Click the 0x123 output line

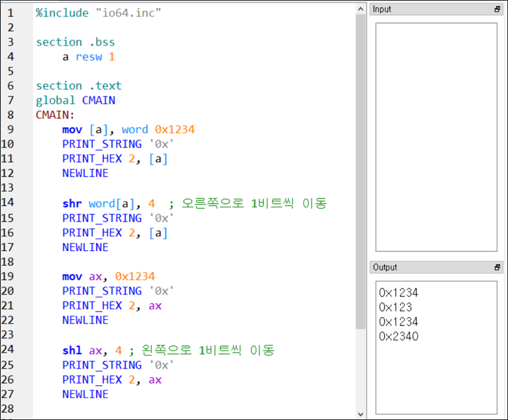pyautogui.click(x=395, y=307)
